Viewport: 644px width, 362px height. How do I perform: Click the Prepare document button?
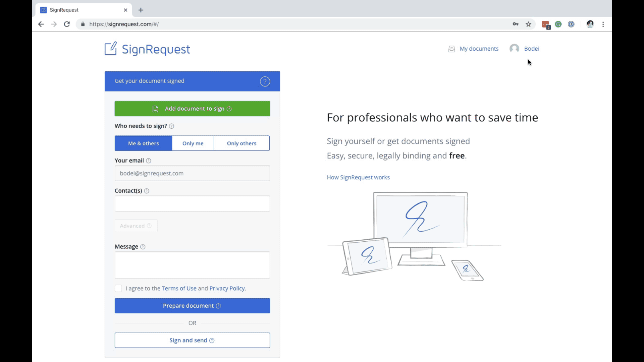[x=192, y=305]
